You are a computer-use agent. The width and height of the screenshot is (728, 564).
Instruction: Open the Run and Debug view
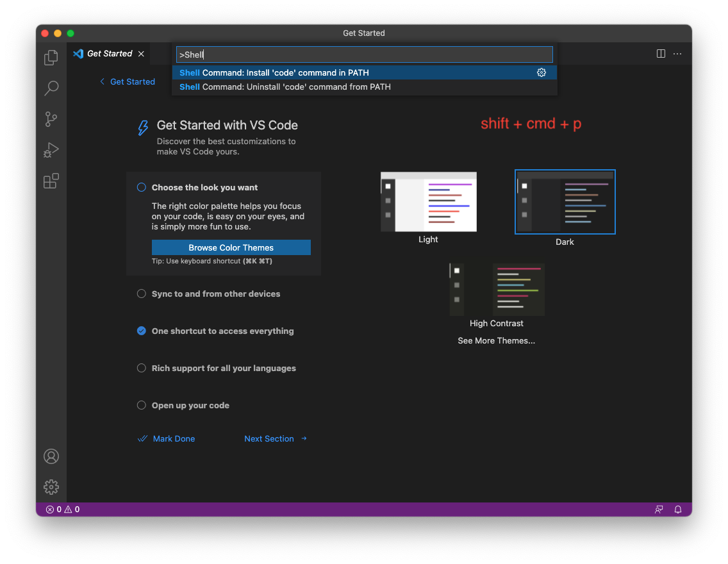coord(51,150)
